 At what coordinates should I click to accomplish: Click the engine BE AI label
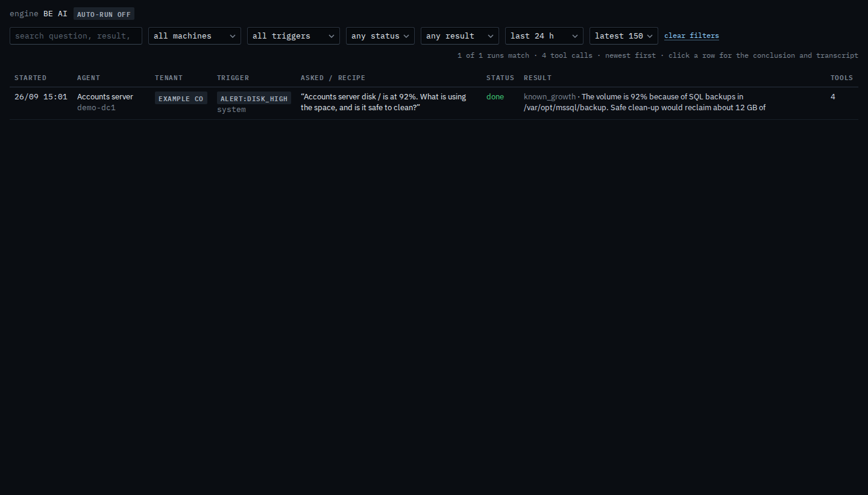click(39, 13)
